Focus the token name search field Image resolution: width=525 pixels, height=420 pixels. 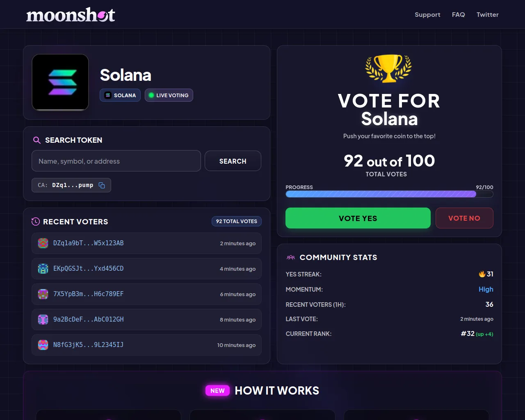[x=116, y=161]
